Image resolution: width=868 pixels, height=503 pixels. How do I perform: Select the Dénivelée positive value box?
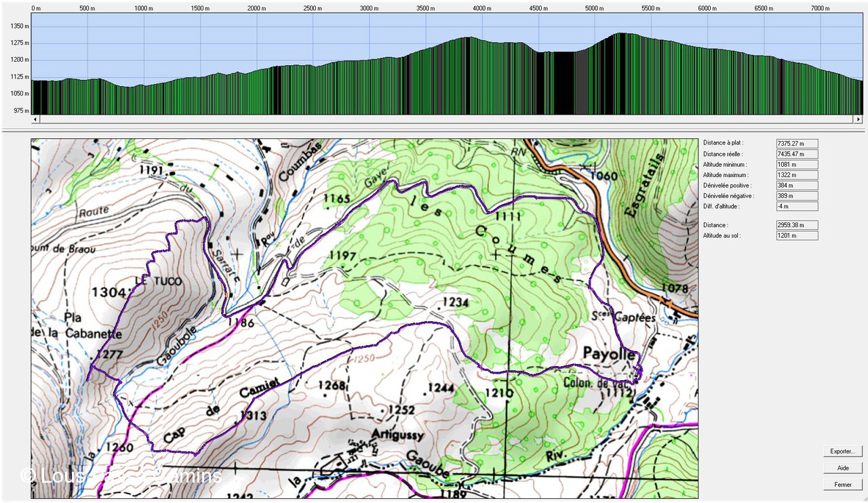point(797,185)
